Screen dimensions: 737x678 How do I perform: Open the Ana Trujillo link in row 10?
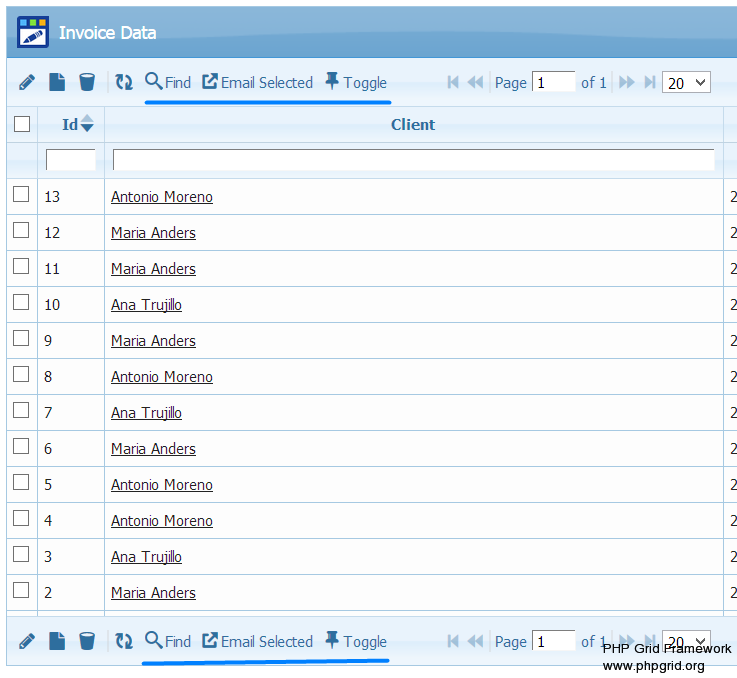point(146,305)
